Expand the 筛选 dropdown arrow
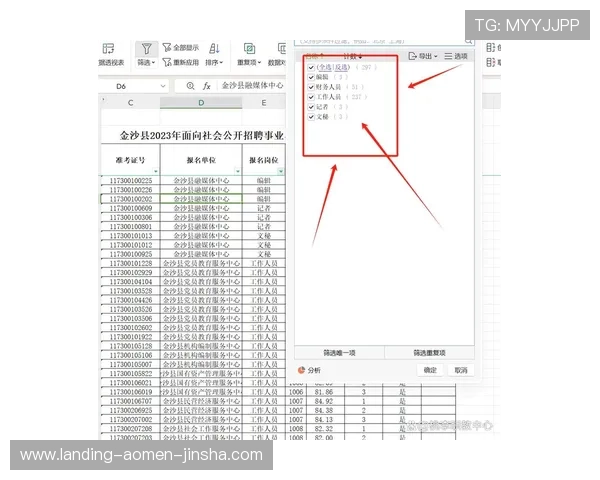The height and width of the screenshot is (480, 600). coord(153,63)
